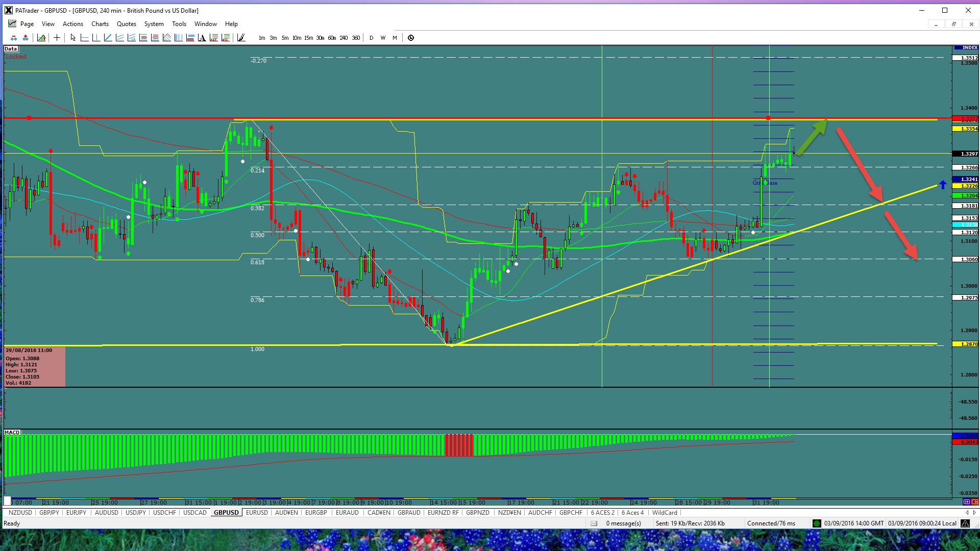Open the Tools menu

click(x=179, y=24)
